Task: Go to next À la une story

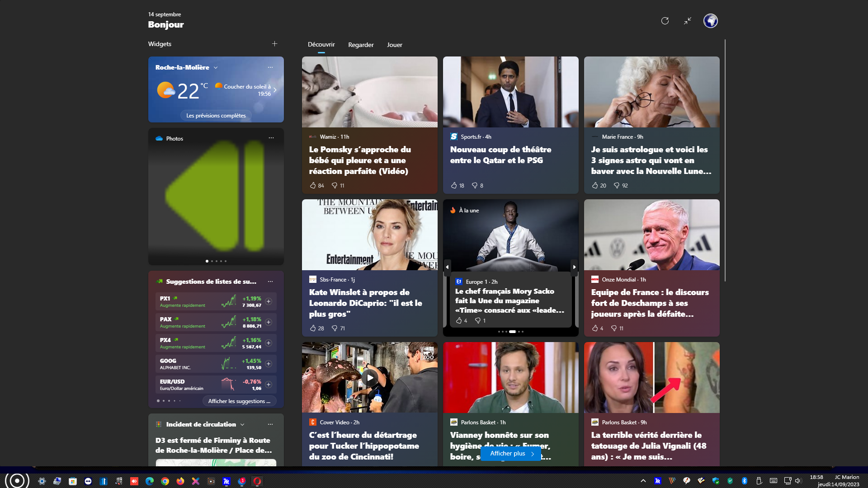Action: [574, 267]
